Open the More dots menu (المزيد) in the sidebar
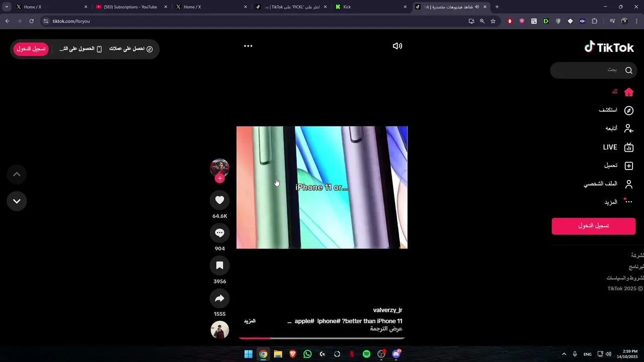Image resolution: width=644 pixels, height=362 pixels. 628,202
